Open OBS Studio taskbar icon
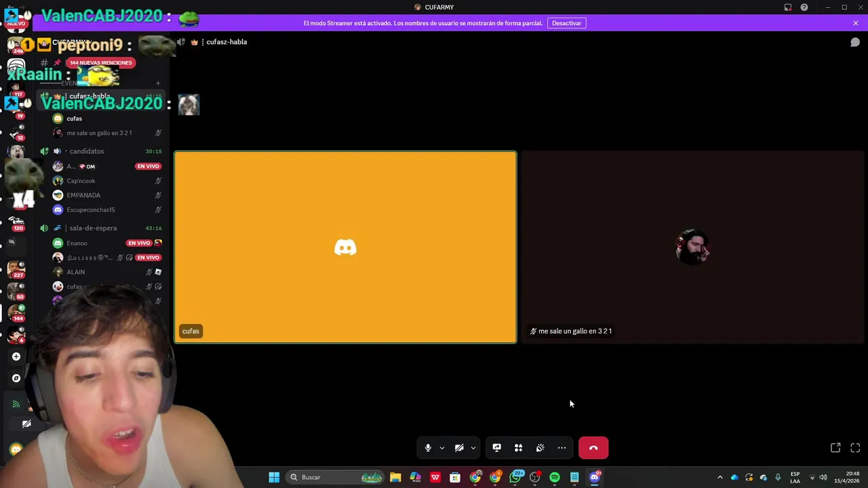The width and height of the screenshot is (868, 488). [535, 477]
